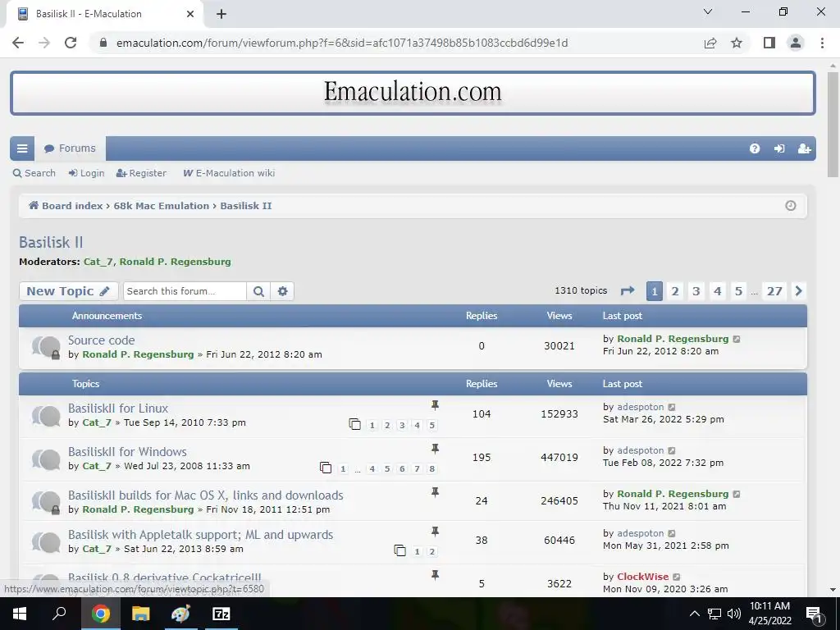The image size is (840, 630).
Task: View moderator Cat_7 profile
Action: tap(98, 262)
